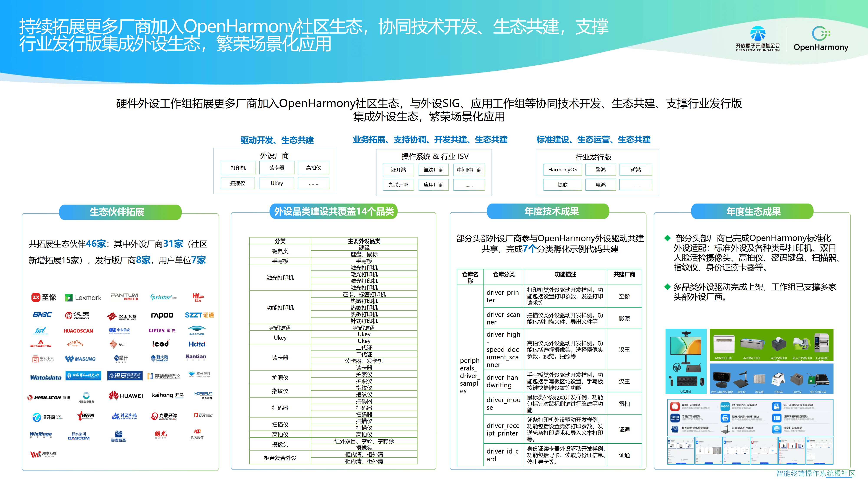Click the Nantian logo
Viewport: 868px width, 488px height.
click(x=196, y=357)
